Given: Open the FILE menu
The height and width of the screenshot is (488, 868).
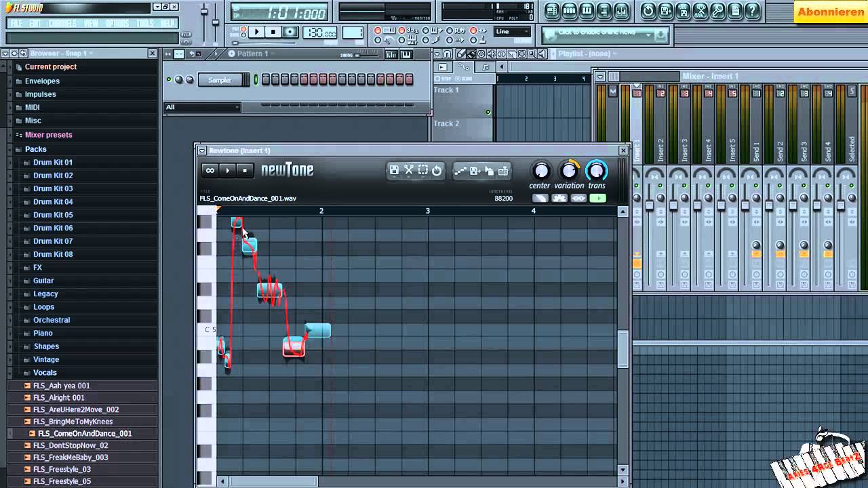Looking at the screenshot, I should [x=16, y=23].
